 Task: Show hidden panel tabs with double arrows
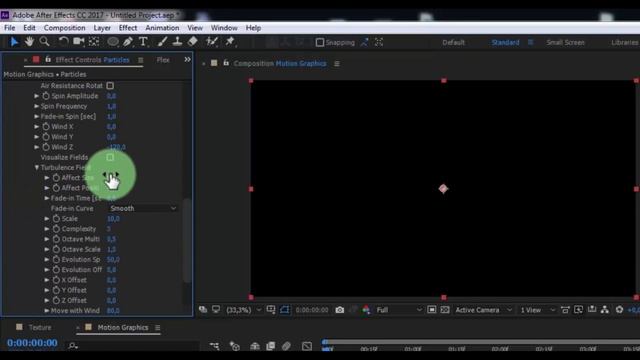187,60
